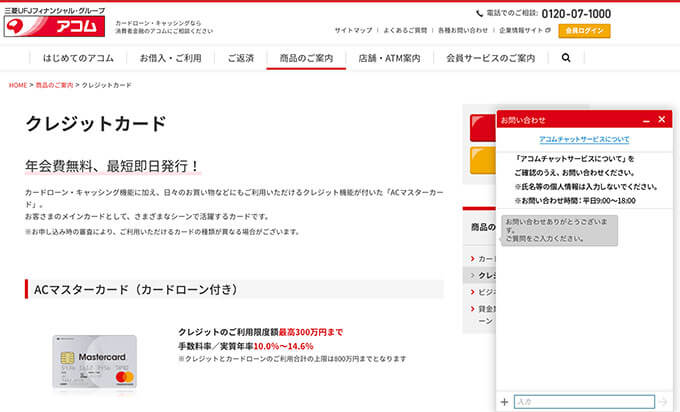
Task: Open 会員サービスのご案内 menu
Action: [490, 58]
